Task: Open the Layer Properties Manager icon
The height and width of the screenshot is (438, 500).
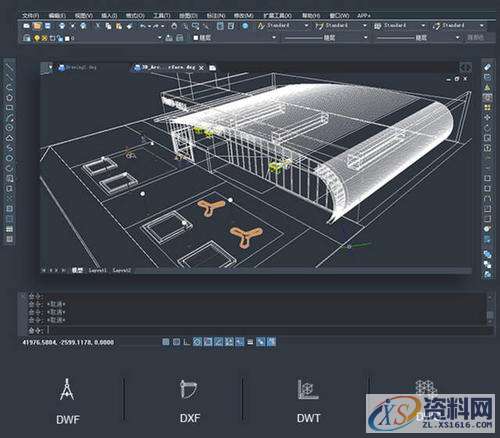Action: point(27,38)
